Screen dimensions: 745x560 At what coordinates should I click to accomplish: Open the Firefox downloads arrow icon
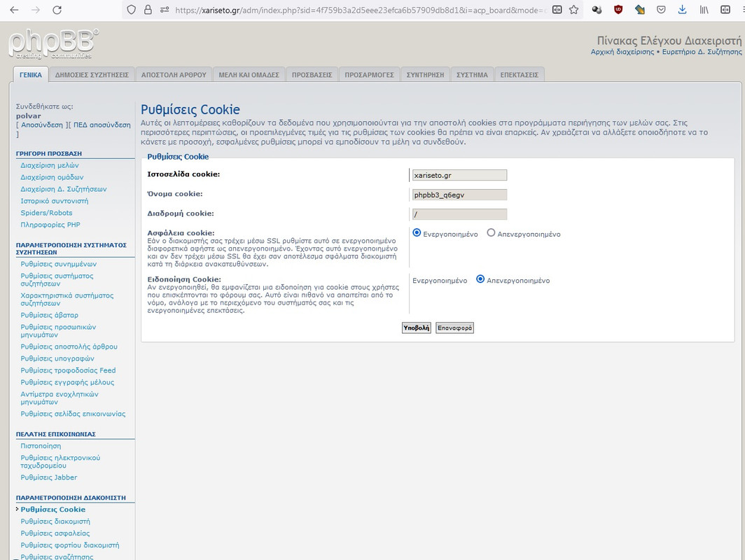pyautogui.click(x=682, y=10)
